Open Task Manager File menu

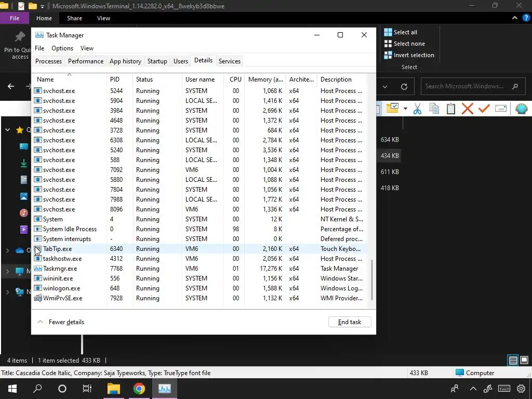pos(39,48)
